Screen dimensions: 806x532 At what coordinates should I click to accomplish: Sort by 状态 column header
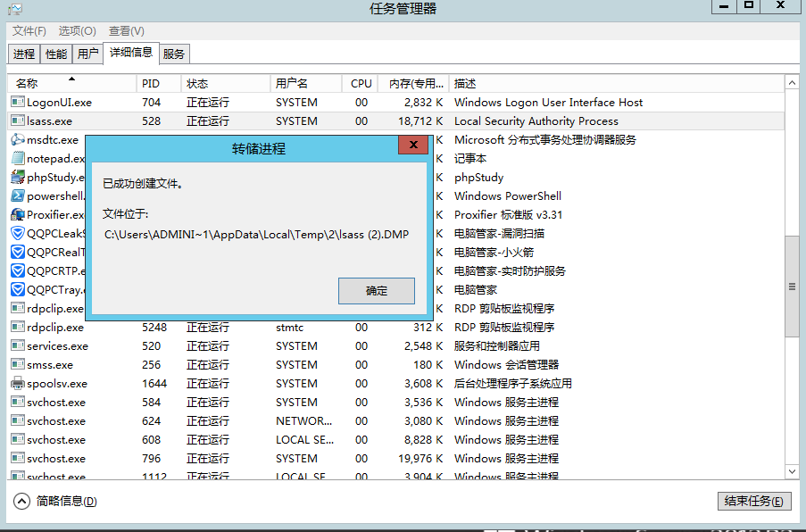coord(225,83)
